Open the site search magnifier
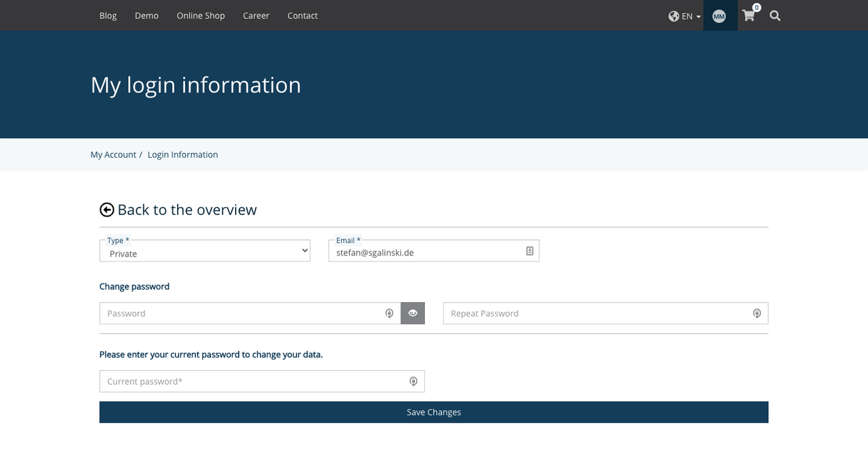 (774, 16)
